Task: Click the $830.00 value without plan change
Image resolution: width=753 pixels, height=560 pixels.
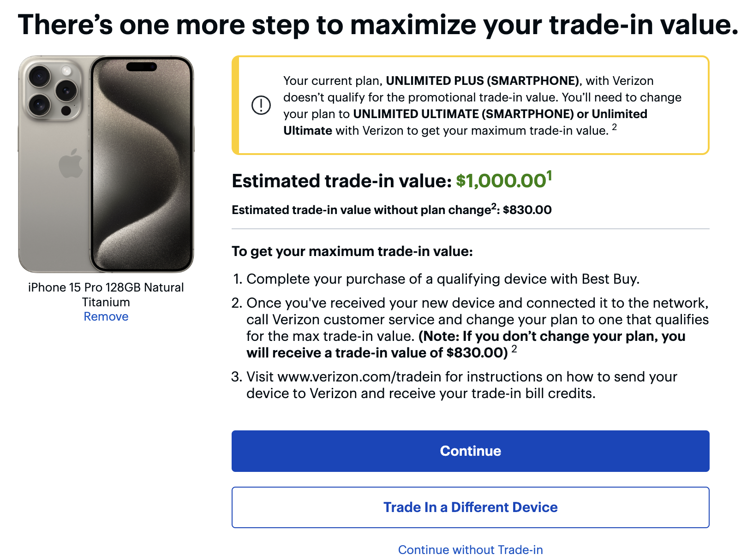Action: (x=527, y=210)
